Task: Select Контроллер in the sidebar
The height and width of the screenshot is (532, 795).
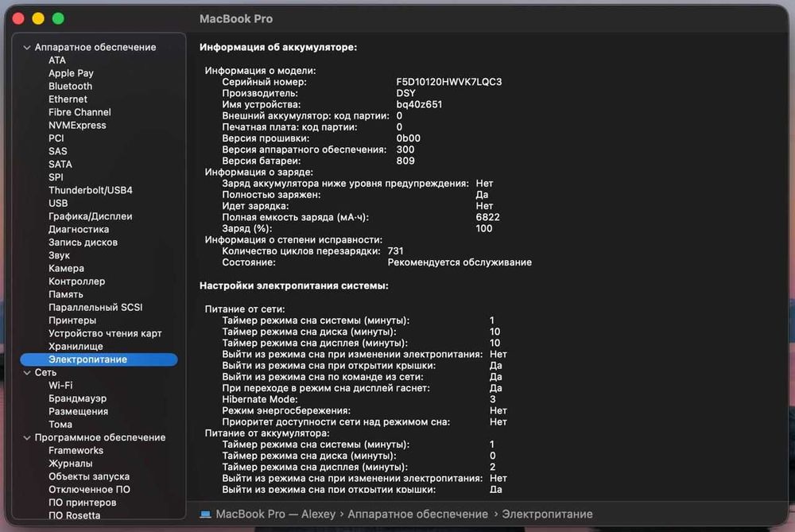Action: [77, 282]
